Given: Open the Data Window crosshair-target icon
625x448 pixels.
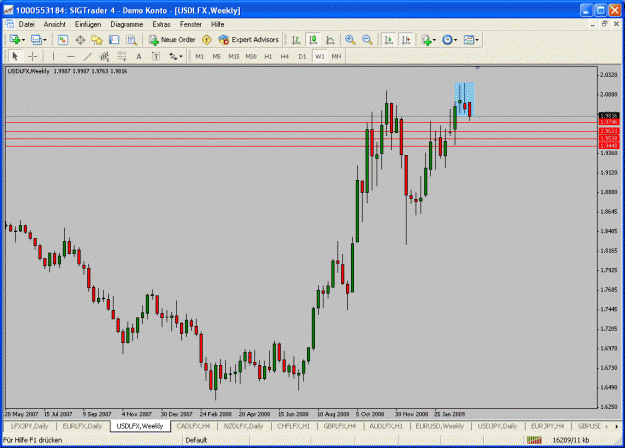Looking at the screenshot, I should tap(80, 40).
